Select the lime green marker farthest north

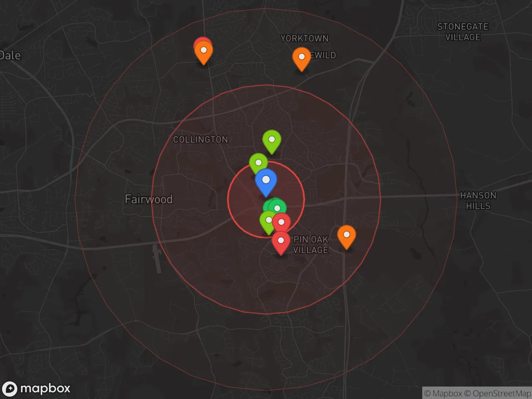click(x=271, y=140)
